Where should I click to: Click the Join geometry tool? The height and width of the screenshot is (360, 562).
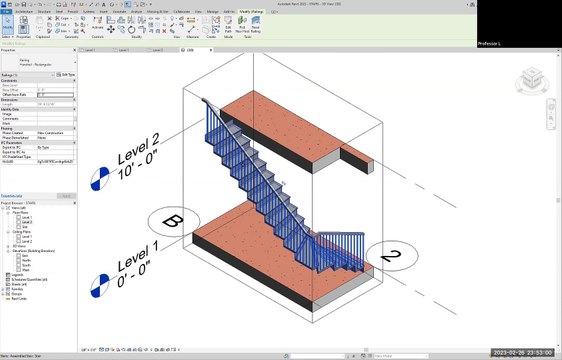pyautogui.click(x=62, y=31)
